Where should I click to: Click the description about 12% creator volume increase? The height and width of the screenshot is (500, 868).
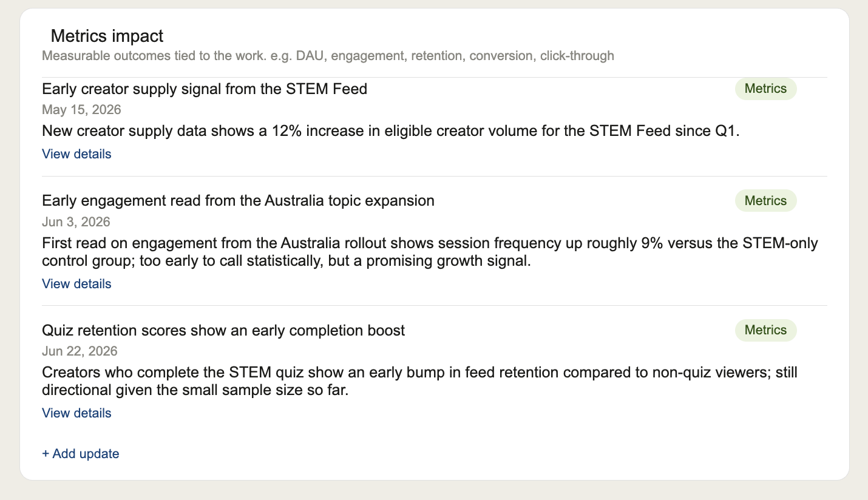[391, 131]
